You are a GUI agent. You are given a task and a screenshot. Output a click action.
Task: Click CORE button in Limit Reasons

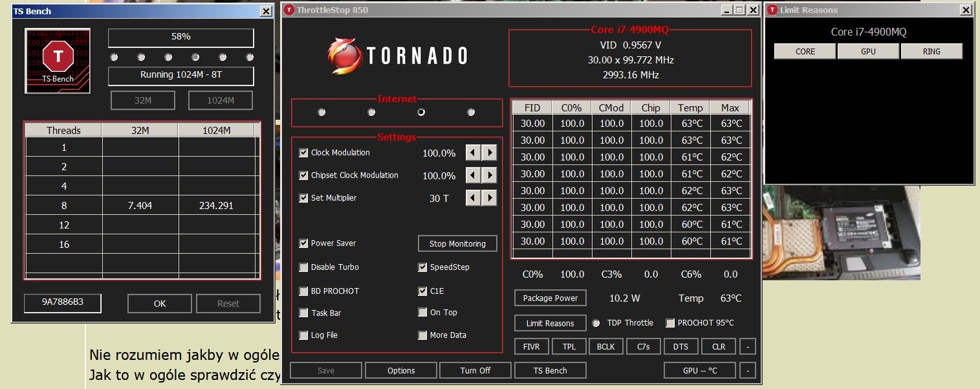805,51
